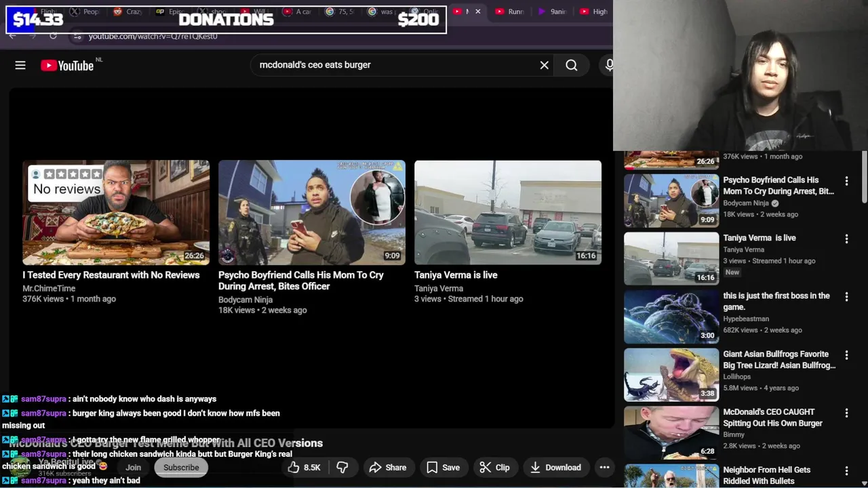Open sidebar thumbnail of Asian Bullfrogs video
This screenshot has width=868, height=488.
point(671,375)
